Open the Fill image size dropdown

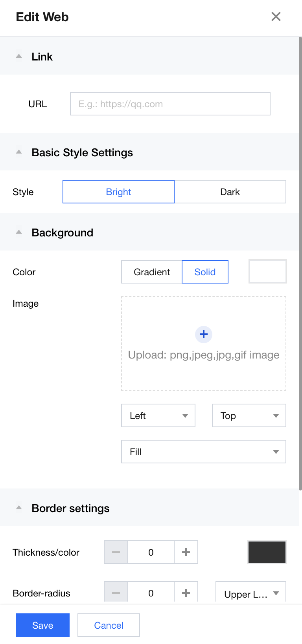pos(204,452)
